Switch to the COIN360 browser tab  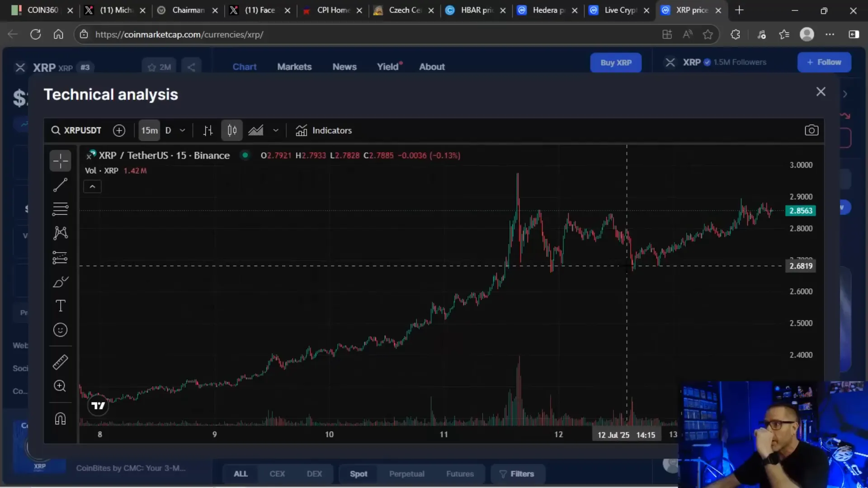(42, 10)
